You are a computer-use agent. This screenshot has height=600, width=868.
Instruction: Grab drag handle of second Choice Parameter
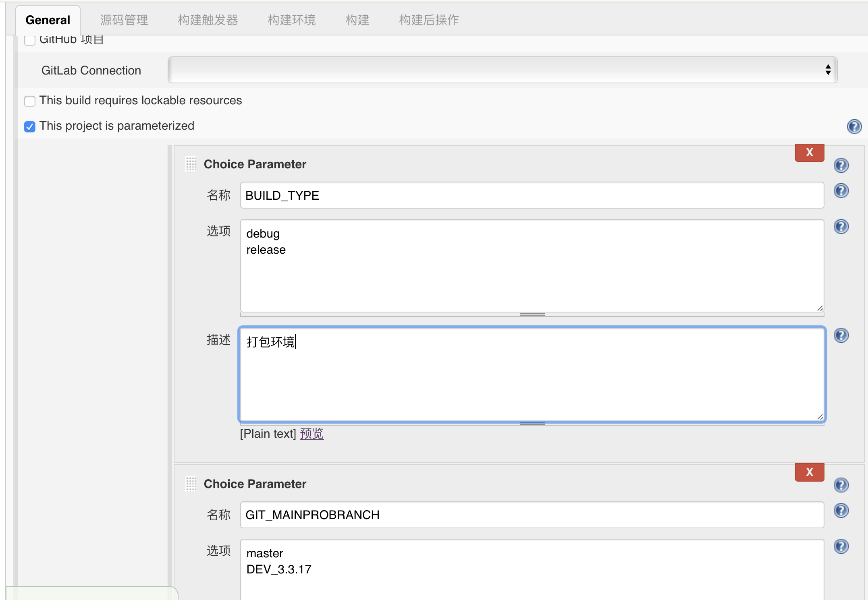191,484
